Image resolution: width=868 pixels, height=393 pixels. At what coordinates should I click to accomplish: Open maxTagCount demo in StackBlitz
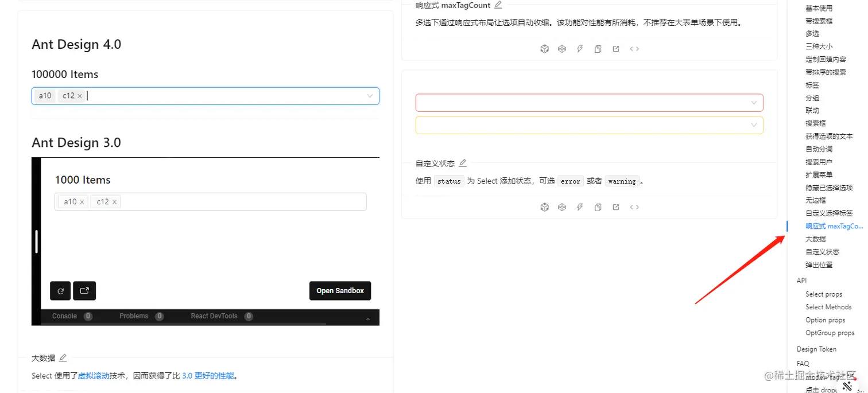(x=580, y=49)
